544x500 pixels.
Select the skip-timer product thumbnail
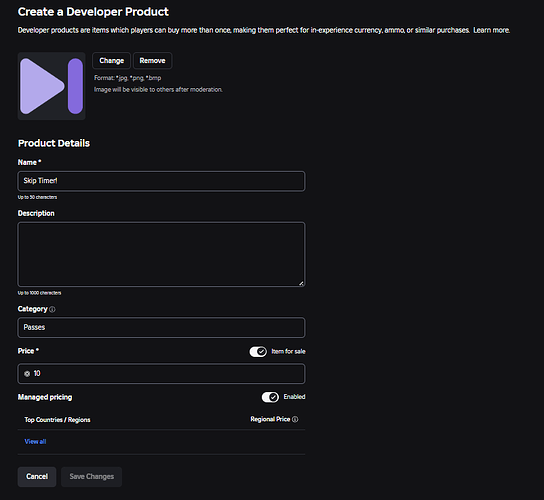51,86
